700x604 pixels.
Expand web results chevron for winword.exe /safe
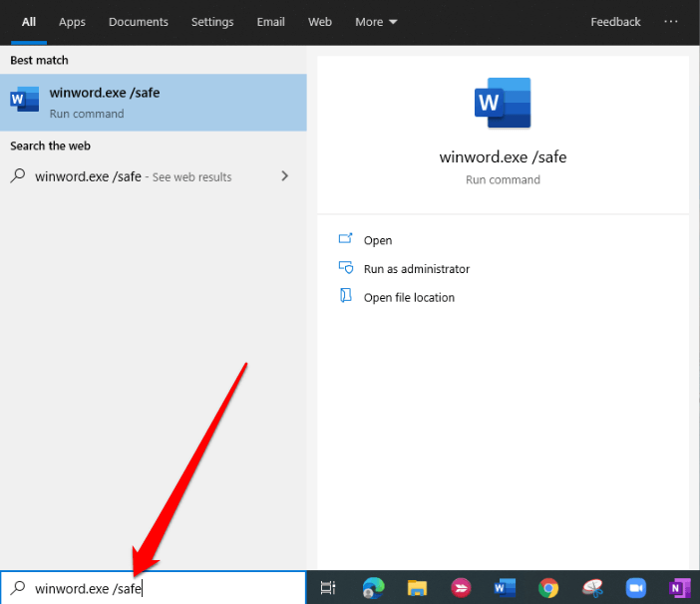click(x=285, y=176)
